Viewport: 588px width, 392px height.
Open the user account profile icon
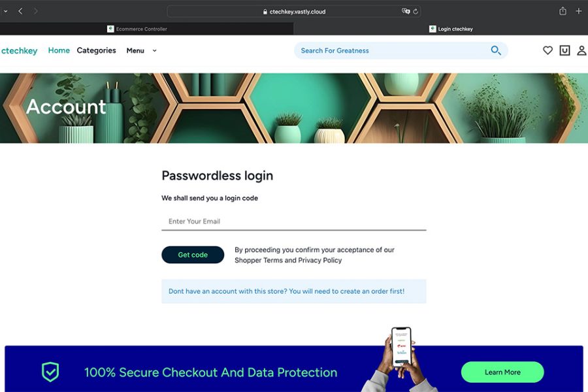click(581, 50)
